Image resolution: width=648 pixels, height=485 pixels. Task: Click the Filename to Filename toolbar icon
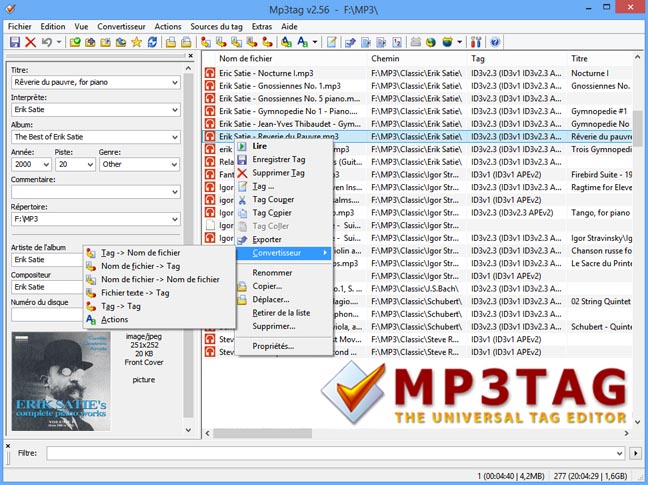coord(236,42)
